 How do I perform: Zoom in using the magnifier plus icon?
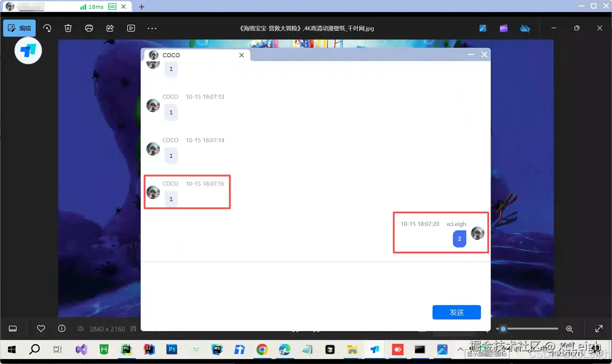[x=569, y=329]
